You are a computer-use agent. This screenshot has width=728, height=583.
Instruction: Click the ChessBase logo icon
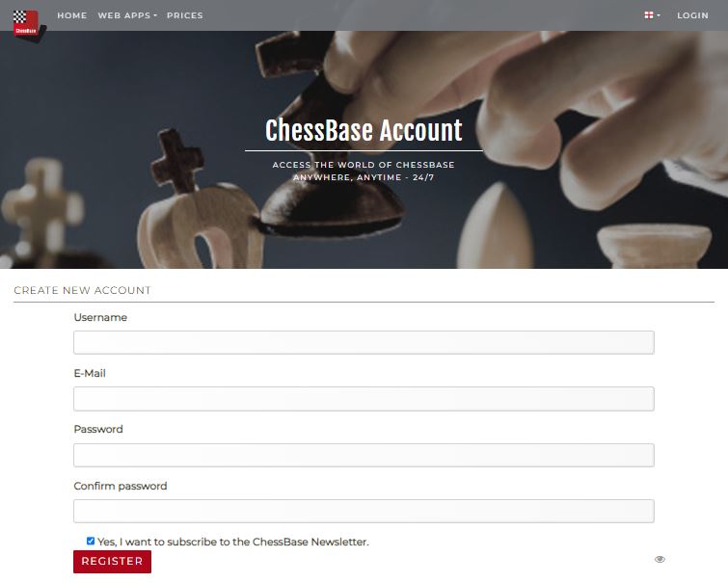pos(29,25)
